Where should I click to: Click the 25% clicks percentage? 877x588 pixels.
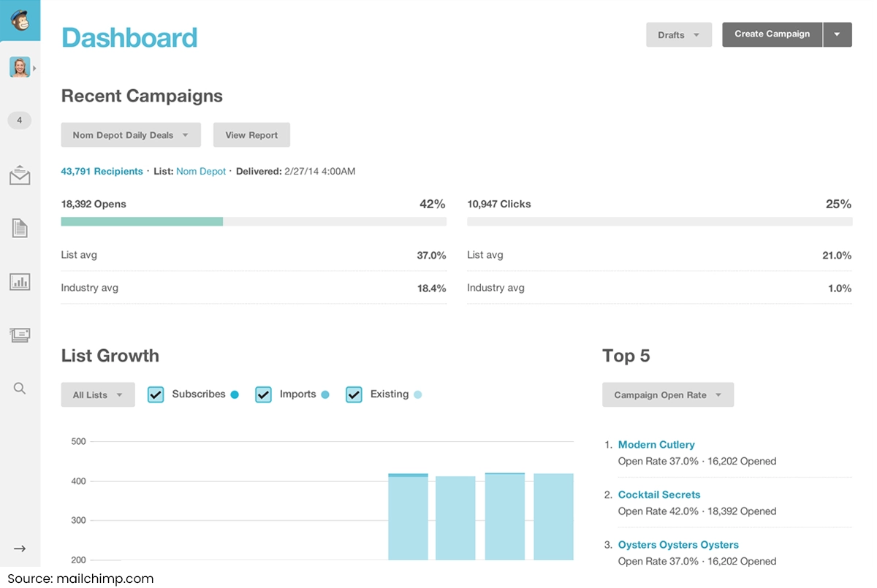pyautogui.click(x=839, y=205)
